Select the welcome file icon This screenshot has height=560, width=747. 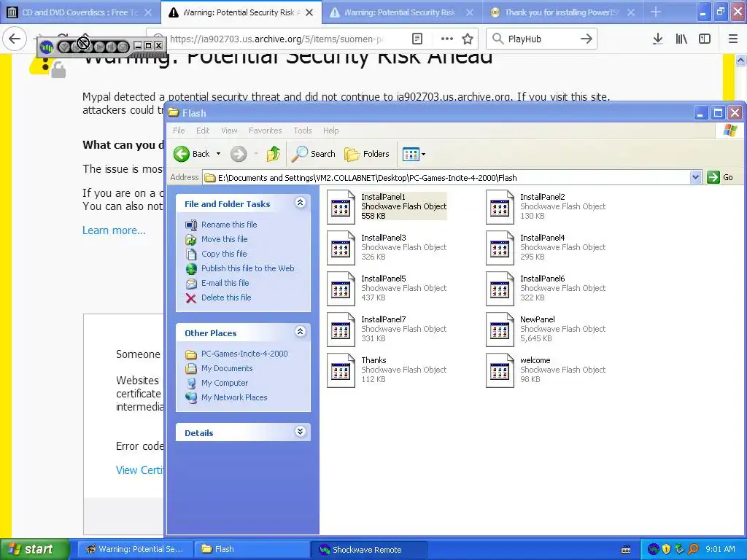tap(500, 371)
